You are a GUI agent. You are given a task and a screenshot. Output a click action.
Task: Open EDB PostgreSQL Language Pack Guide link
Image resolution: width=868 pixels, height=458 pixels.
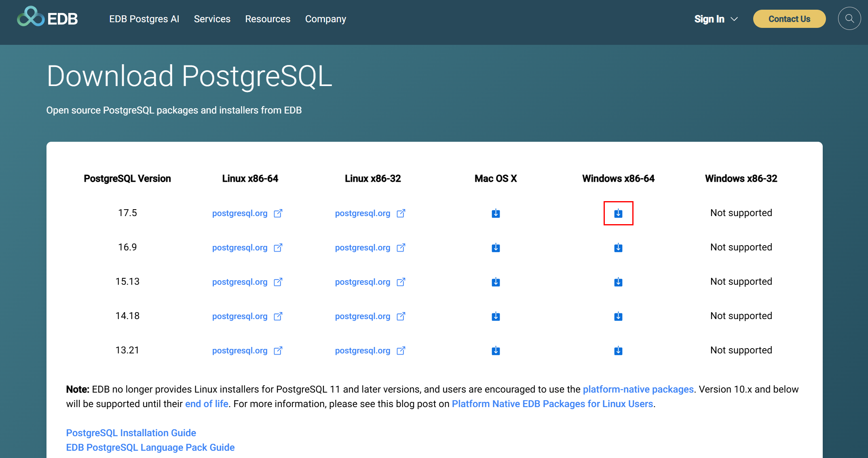(x=150, y=447)
